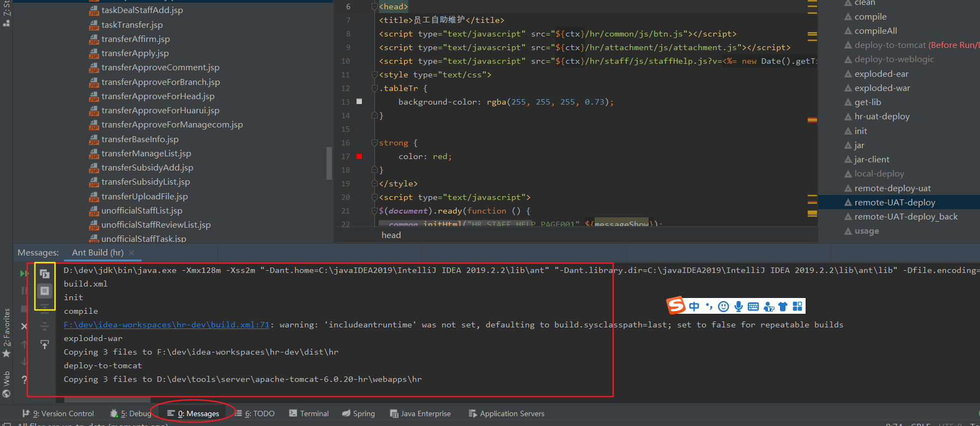Open the Debug tool window
Image resolution: width=980 pixels, height=426 pixels.
point(131,414)
